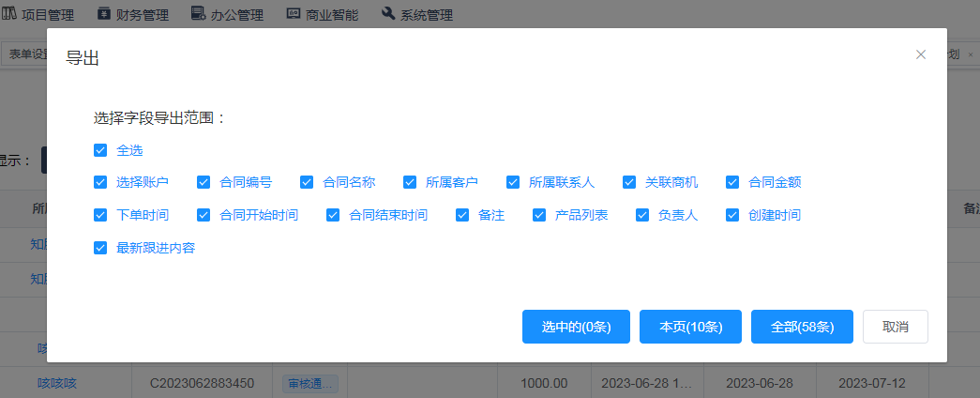This screenshot has width=980, height=398.
Task: Toggle the 合同开始时间 checkbox
Action: coord(204,215)
